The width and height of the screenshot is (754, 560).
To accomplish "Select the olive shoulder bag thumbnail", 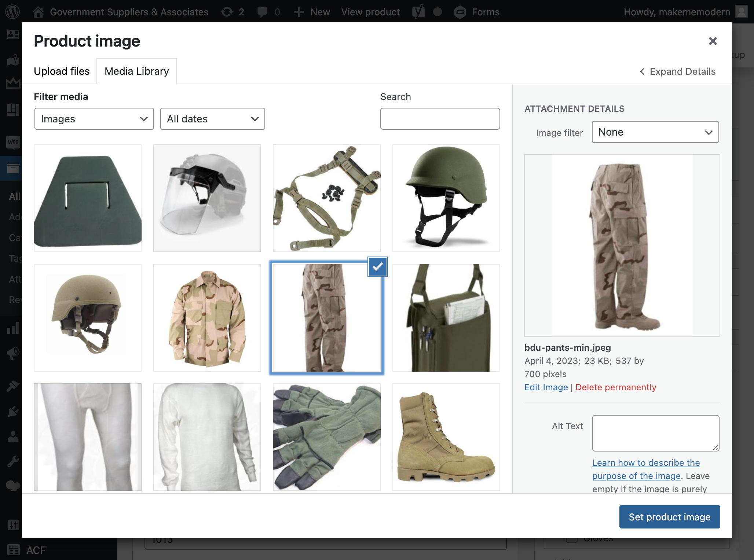I will coord(446,318).
